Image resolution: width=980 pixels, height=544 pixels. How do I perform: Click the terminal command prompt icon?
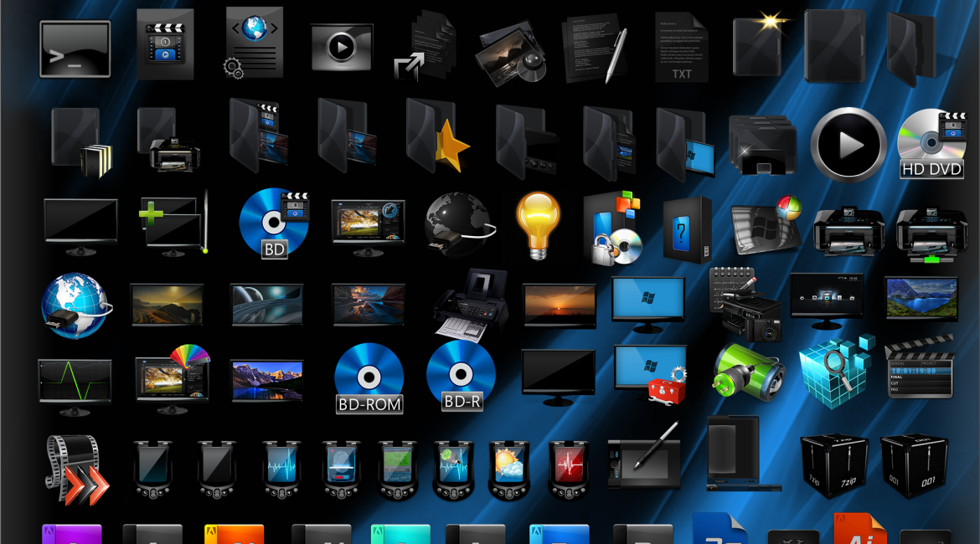[75, 49]
